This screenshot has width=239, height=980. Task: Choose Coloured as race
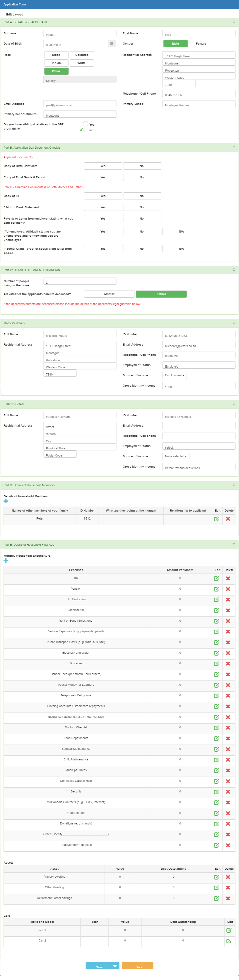click(82, 55)
